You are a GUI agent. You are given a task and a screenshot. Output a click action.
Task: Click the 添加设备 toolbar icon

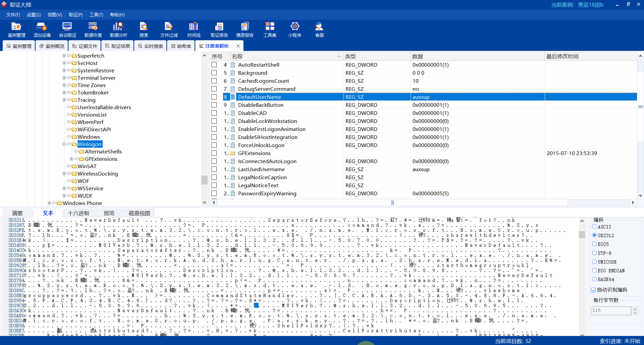[x=42, y=29]
